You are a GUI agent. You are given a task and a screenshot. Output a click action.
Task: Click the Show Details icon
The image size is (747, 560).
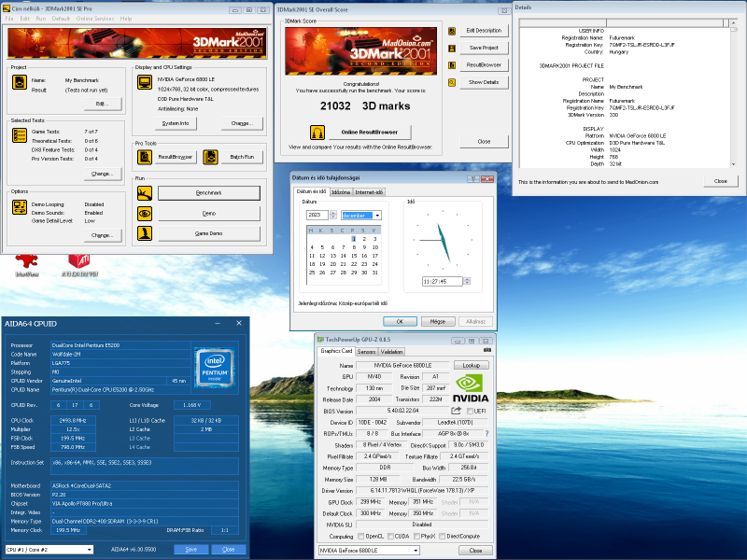pos(452,82)
